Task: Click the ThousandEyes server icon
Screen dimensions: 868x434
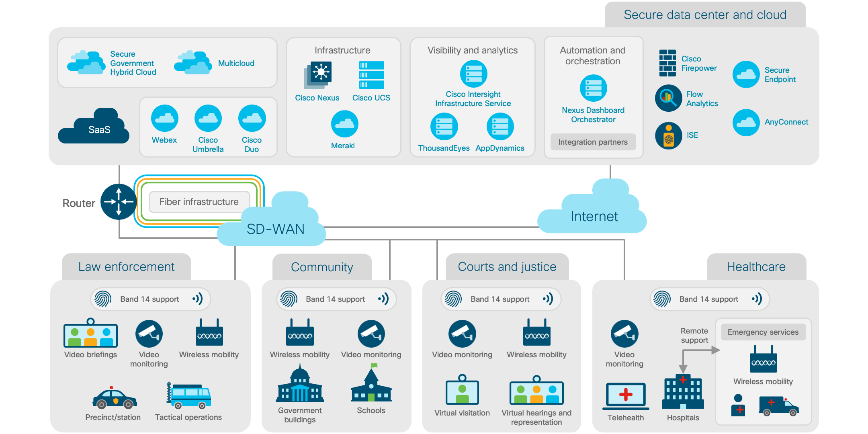Action: tap(444, 127)
